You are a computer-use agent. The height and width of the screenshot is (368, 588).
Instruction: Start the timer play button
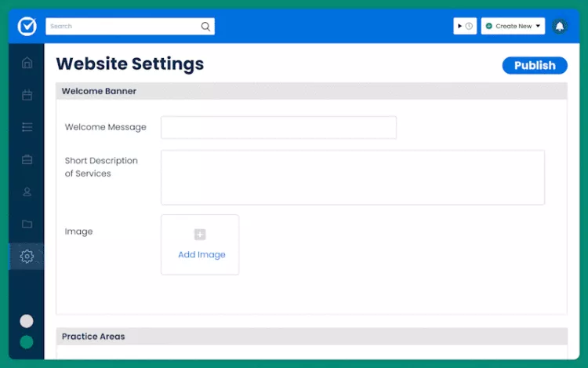[x=460, y=26]
